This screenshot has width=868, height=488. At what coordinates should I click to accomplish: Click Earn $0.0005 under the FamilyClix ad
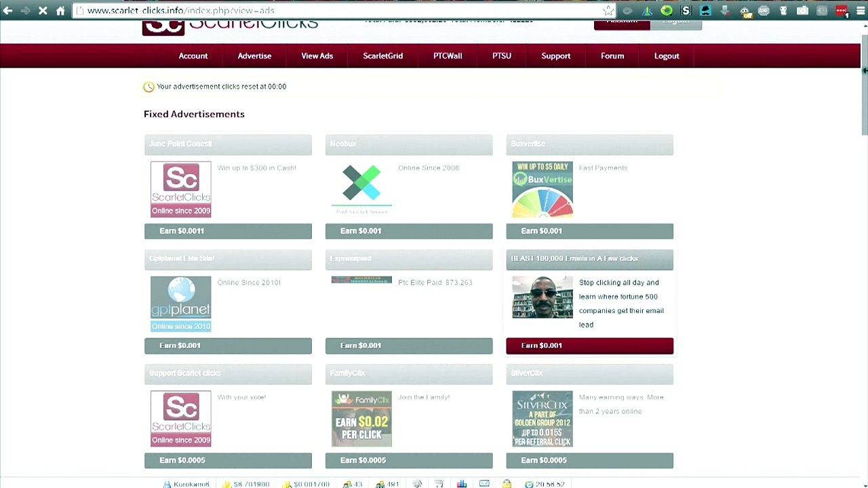(409, 460)
